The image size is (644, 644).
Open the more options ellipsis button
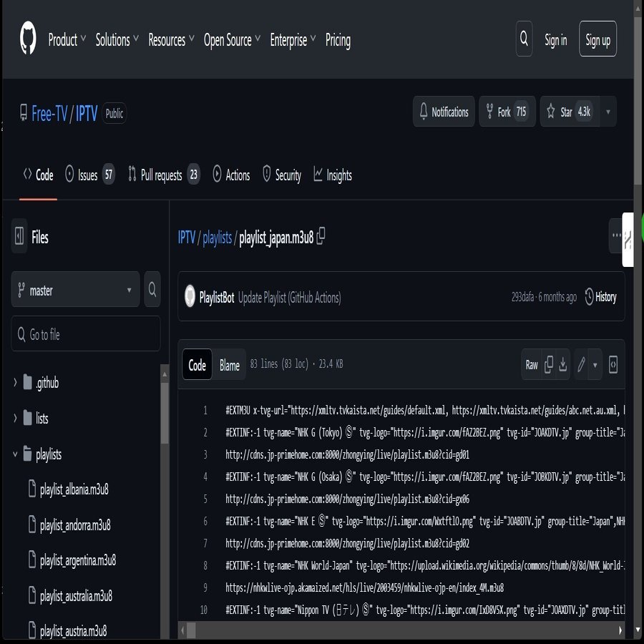tap(615, 235)
